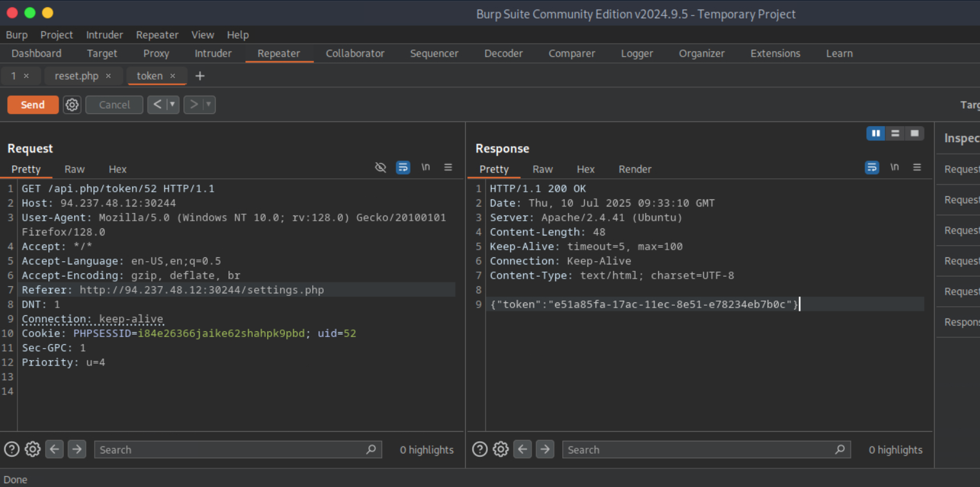Toggle word wrap icon in Response panel
This screenshot has height=487, width=980.
point(872,167)
